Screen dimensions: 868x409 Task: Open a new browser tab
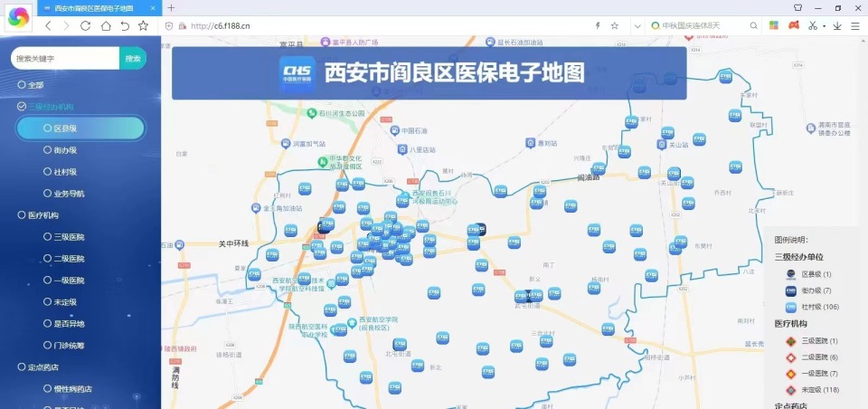(171, 8)
